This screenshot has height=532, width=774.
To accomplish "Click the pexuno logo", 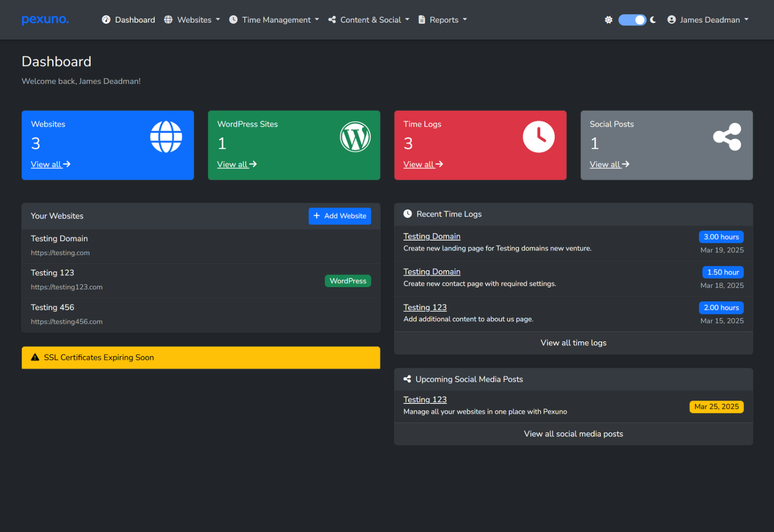I will click(x=45, y=20).
